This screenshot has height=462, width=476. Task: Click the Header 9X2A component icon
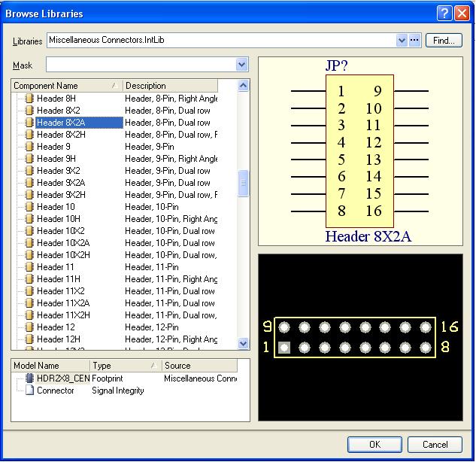click(29, 183)
